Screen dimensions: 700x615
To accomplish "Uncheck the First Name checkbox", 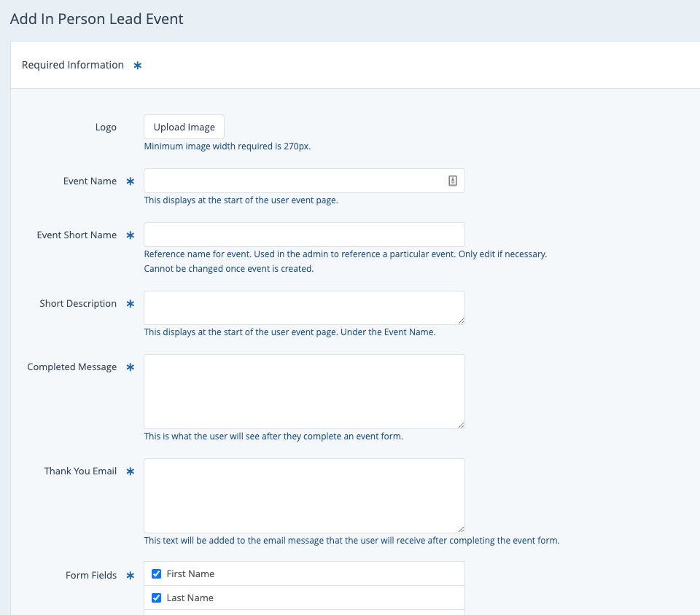I will [156, 573].
